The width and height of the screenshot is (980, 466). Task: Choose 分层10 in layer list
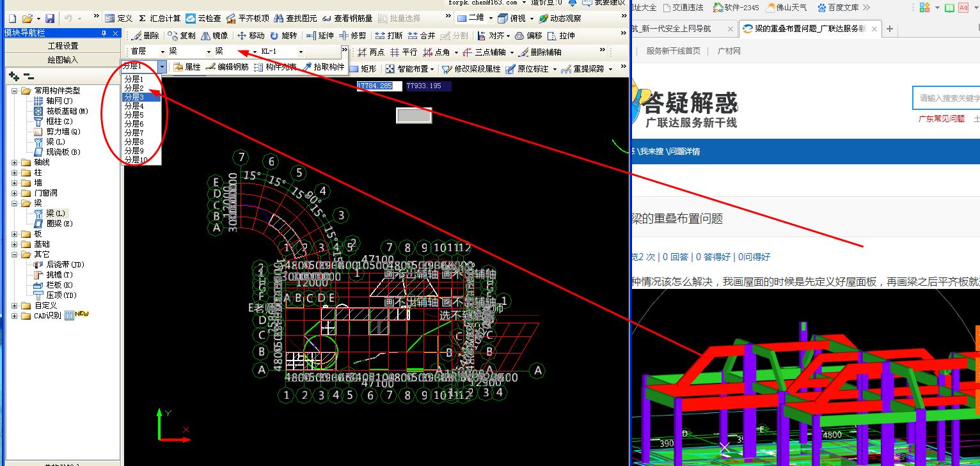pyautogui.click(x=136, y=160)
